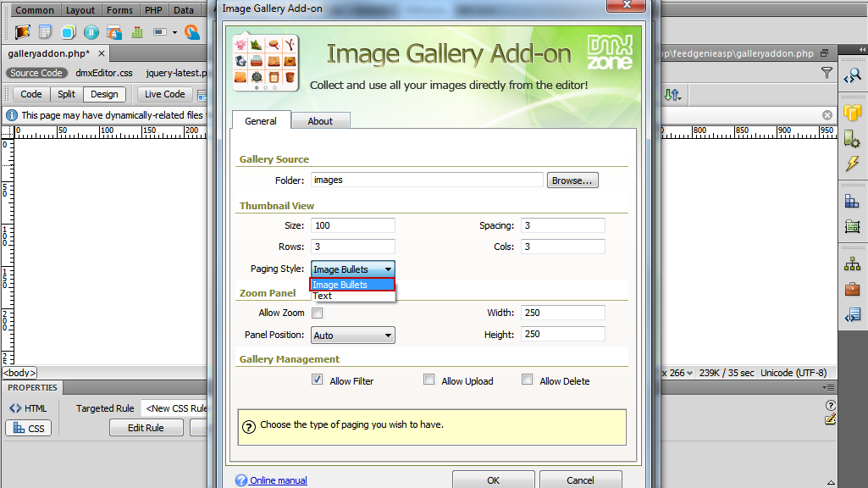This screenshot has height=488, width=868.
Task: Open the Databases panel cylinder icon
Action: 853,113
